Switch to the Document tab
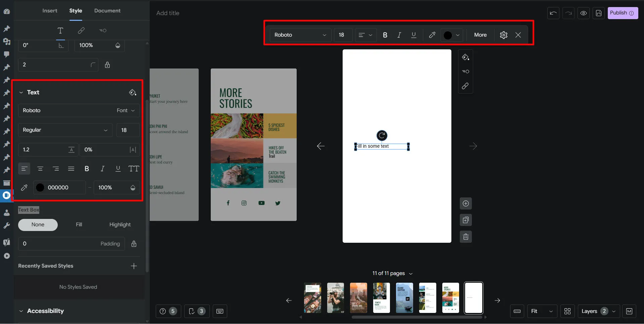This screenshot has width=644, height=324. [107, 11]
